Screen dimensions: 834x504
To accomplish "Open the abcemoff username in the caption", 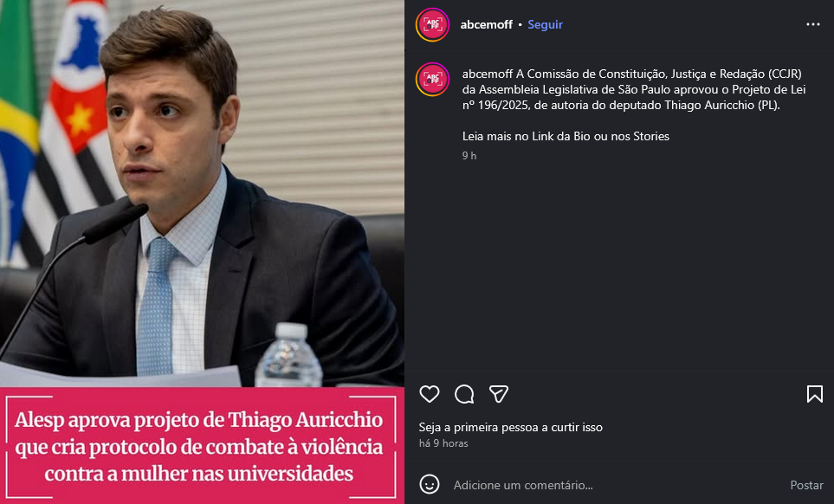I will [x=488, y=74].
